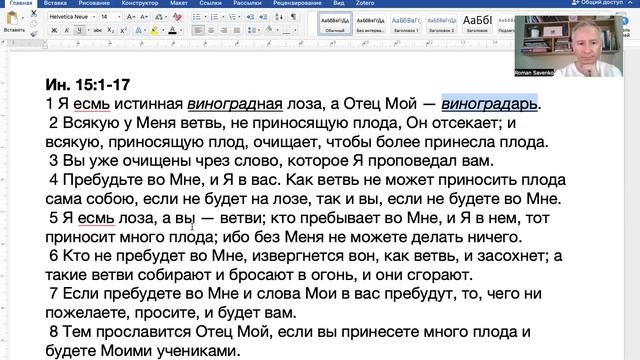Open the Рецензирование ribbon tab
Screen dimensions: 640x360
[x=297, y=2]
